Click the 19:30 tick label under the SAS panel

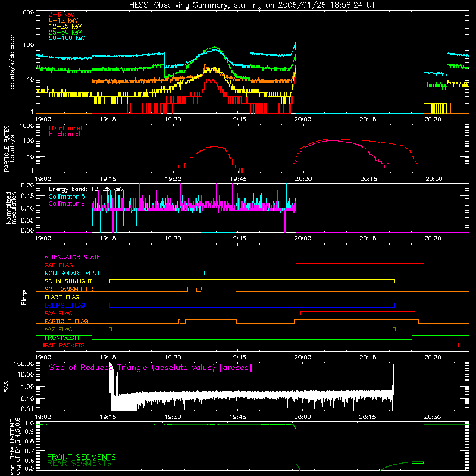(173, 417)
